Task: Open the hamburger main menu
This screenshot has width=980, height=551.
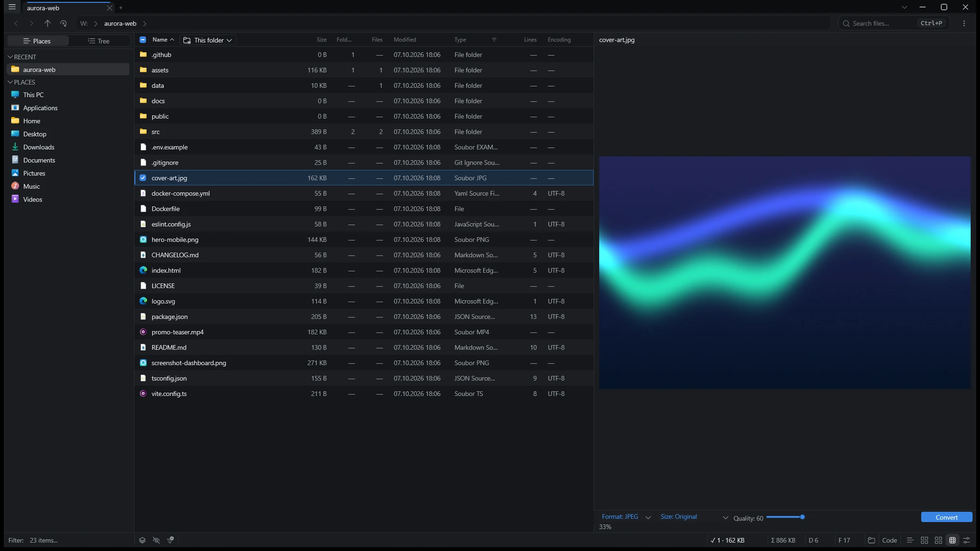Action: coord(12,7)
